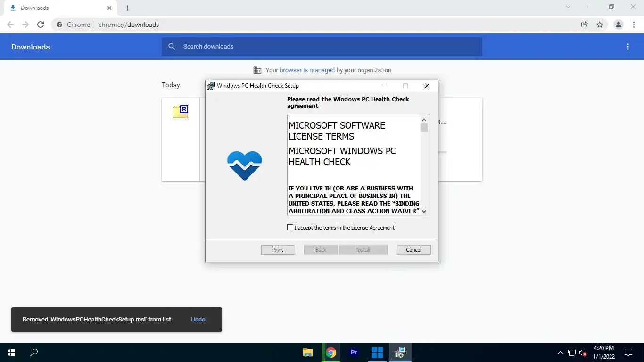Click the Chrome address bar URL
This screenshot has height=362, width=644.
[129, 25]
